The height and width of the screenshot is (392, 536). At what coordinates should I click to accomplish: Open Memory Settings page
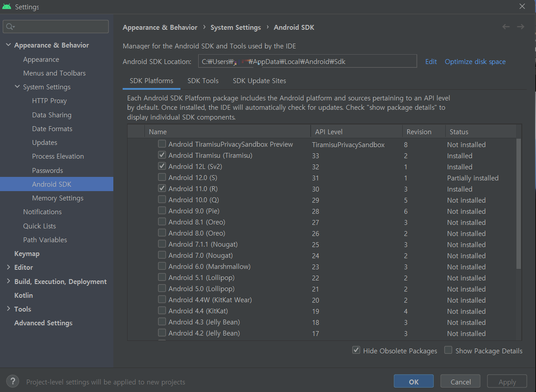[58, 198]
